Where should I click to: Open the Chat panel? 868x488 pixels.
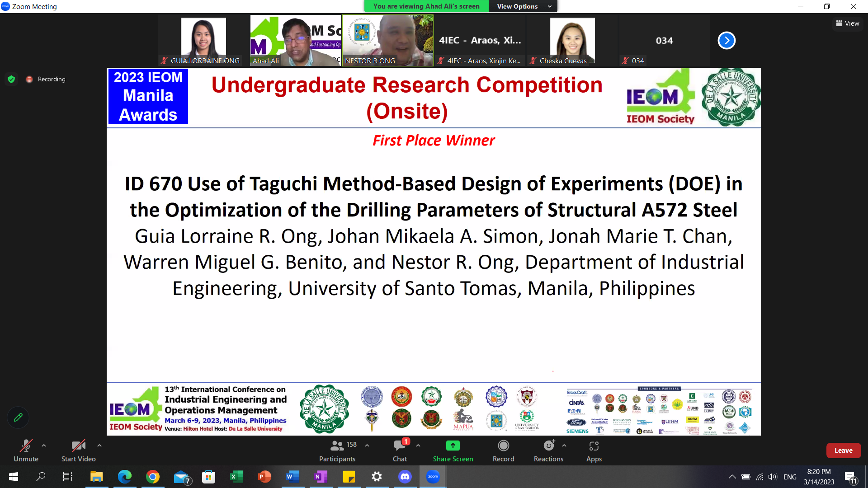coord(400,451)
